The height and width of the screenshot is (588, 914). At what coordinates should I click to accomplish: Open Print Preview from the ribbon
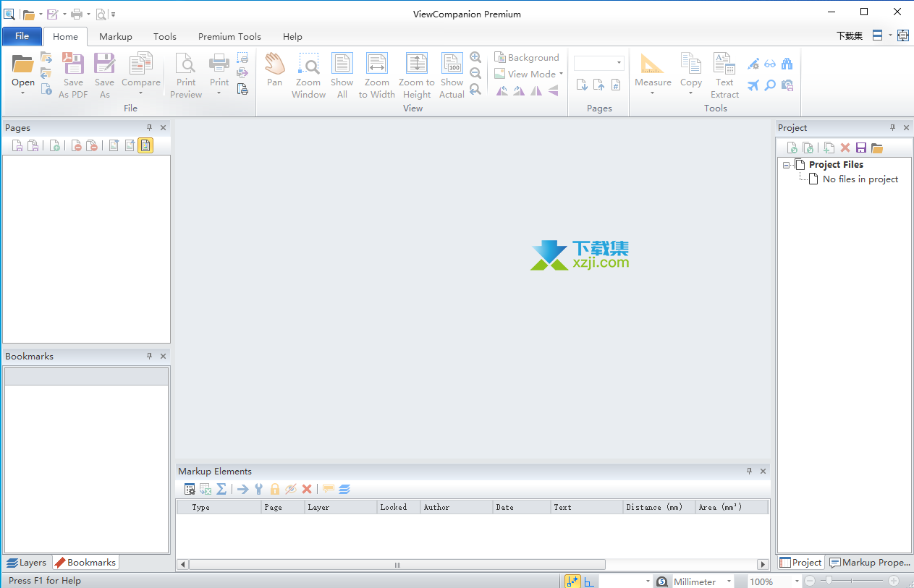point(186,75)
